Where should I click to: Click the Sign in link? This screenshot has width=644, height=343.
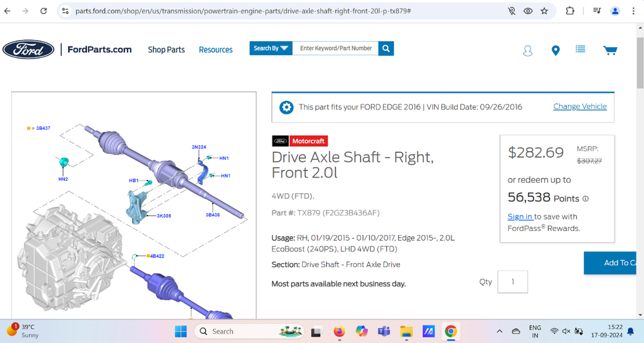520,217
